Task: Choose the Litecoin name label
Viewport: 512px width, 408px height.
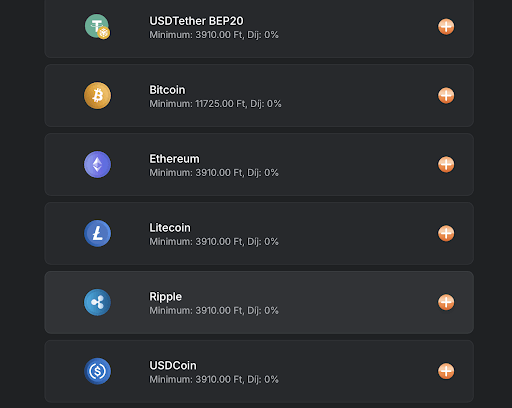Action: pos(170,228)
